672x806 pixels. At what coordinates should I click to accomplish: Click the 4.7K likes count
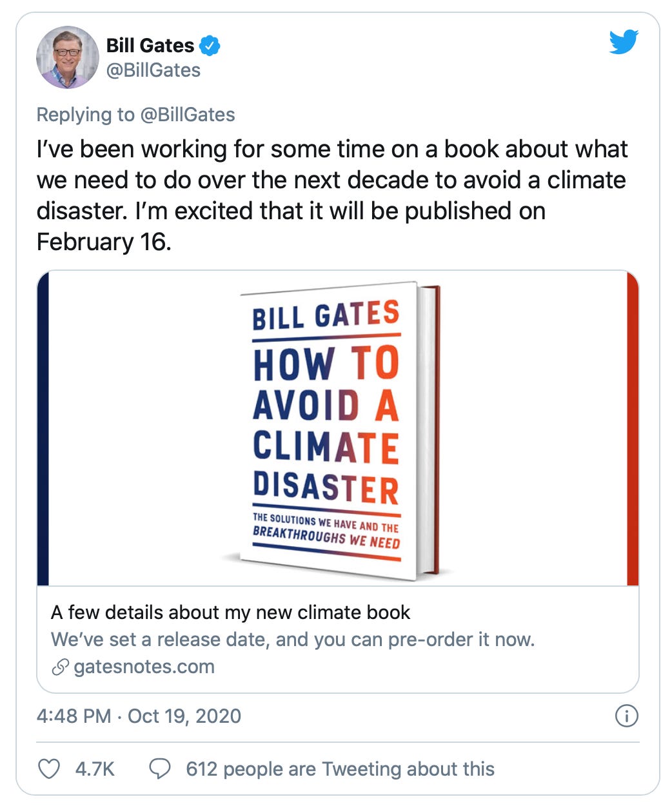pos(95,769)
